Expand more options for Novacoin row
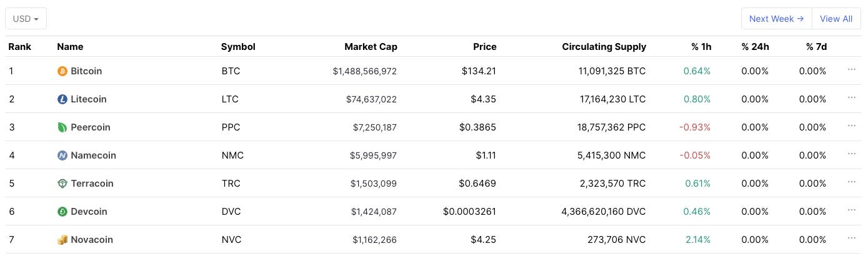 pos(851,238)
